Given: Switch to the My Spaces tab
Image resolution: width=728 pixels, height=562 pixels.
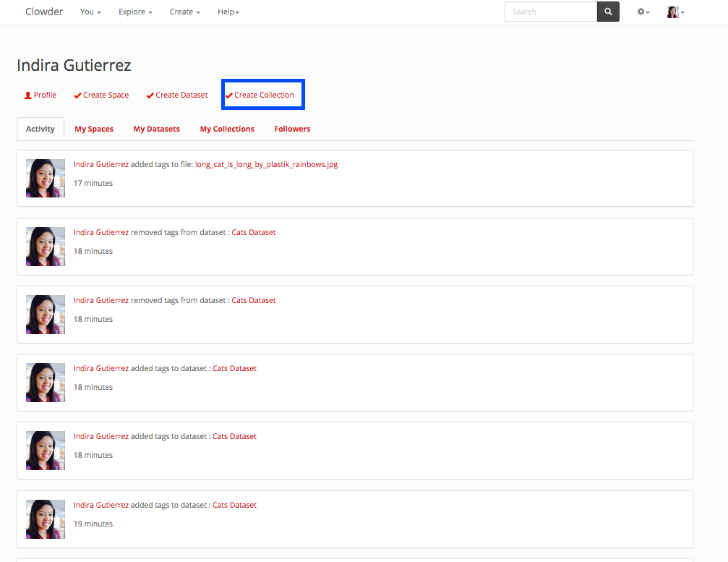Looking at the screenshot, I should tap(94, 129).
